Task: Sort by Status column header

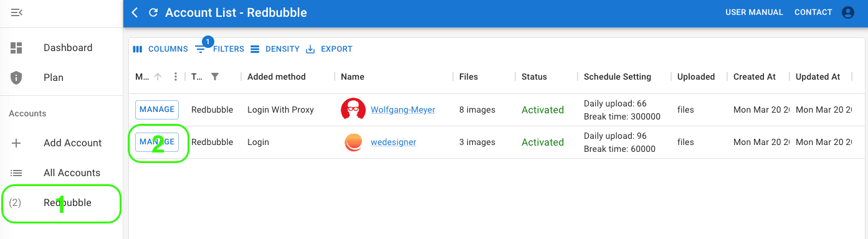Action: pos(534,77)
